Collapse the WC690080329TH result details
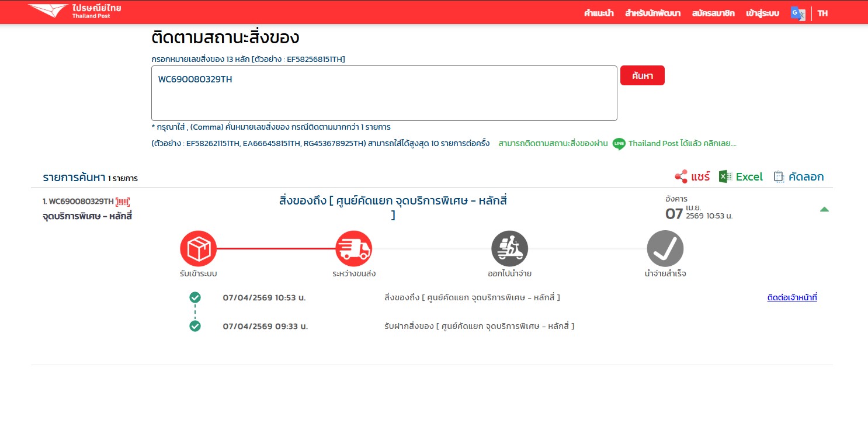This screenshot has width=868, height=430. [824, 209]
